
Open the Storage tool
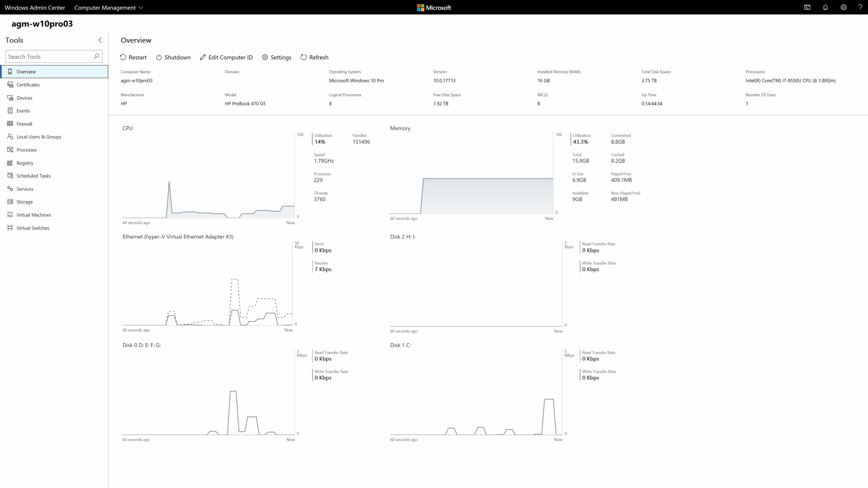pyautogui.click(x=25, y=202)
